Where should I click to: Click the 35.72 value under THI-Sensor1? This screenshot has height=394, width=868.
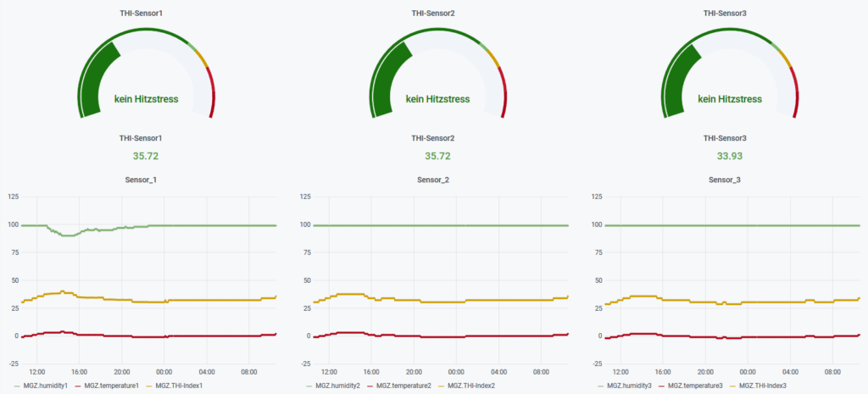[146, 156]
